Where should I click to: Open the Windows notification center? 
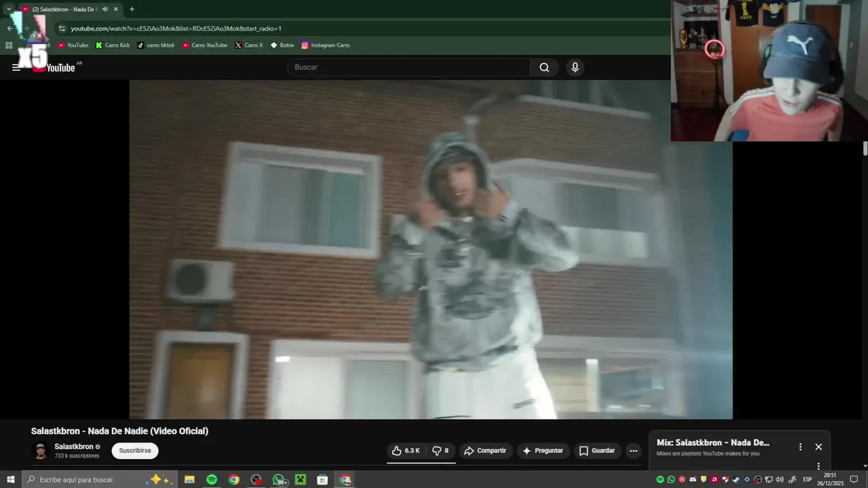pyautogui.click(x=854, y=479)
